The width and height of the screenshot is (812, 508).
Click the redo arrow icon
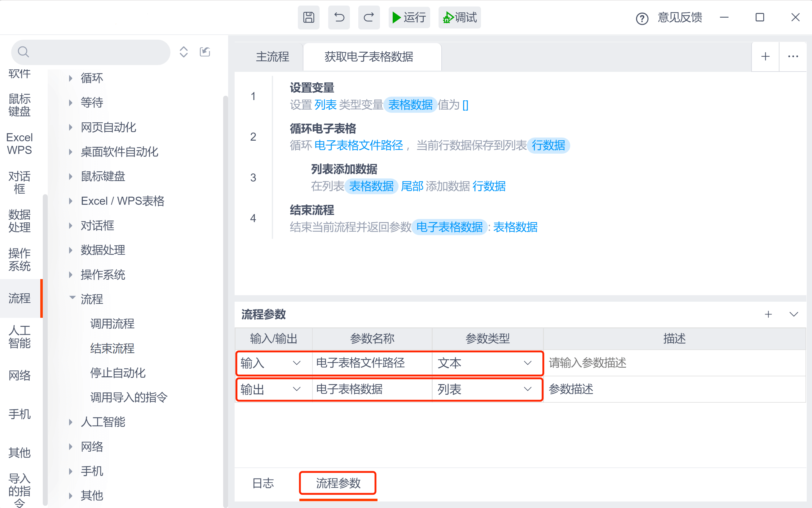click(x=369, y=17)
